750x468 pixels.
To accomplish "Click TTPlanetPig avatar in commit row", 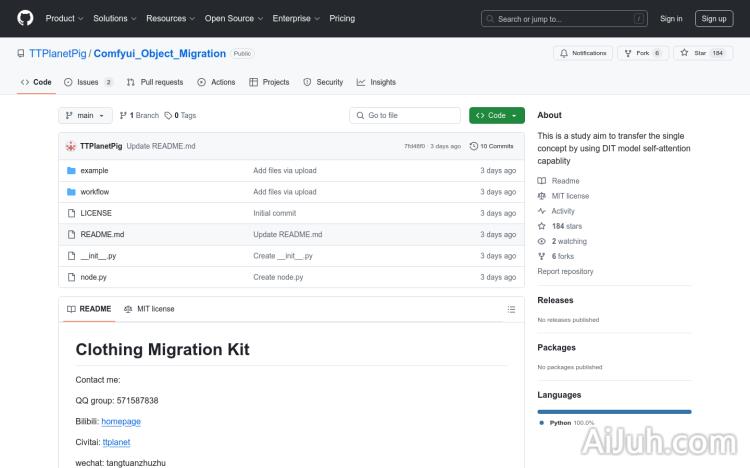I will coord(71,146).
